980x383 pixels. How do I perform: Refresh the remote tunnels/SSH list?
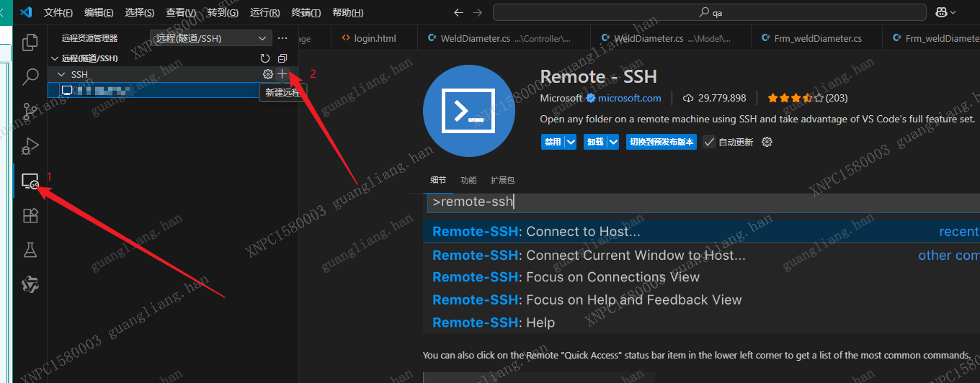coord(265,58)
